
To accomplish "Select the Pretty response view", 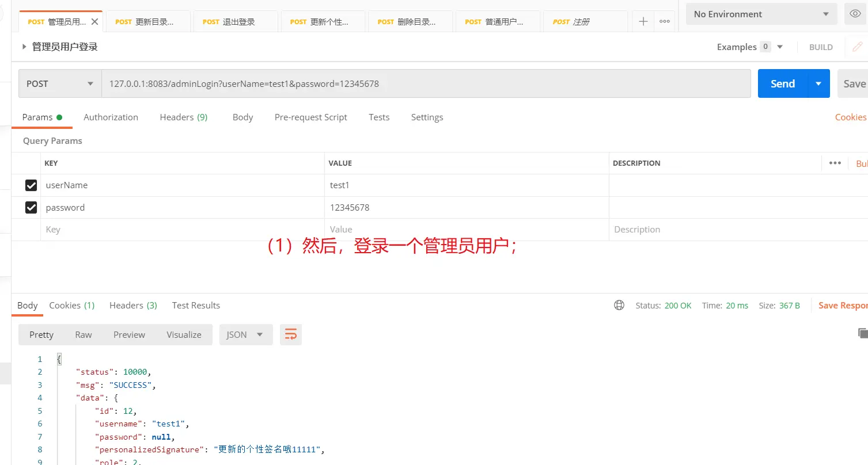I will 41,334.
